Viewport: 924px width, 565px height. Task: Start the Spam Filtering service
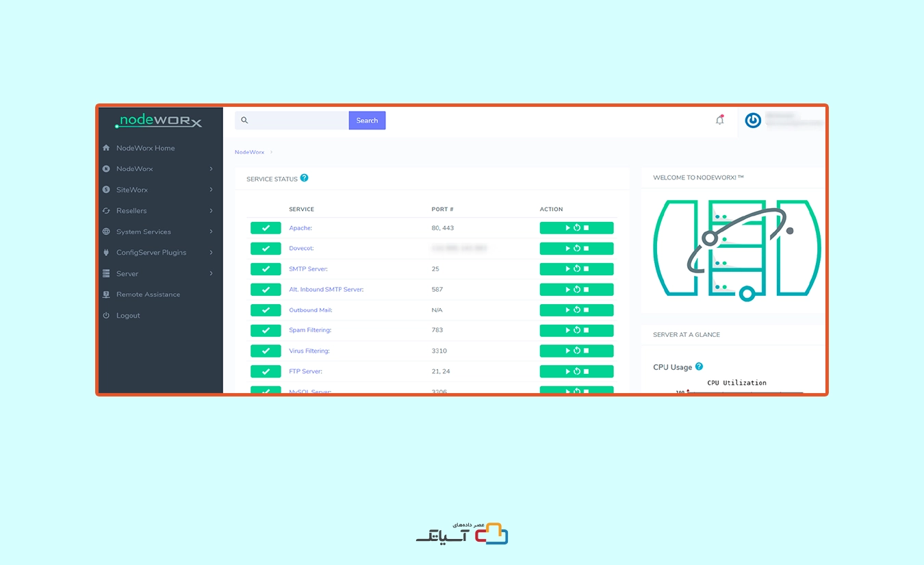(x=567, y=330)
